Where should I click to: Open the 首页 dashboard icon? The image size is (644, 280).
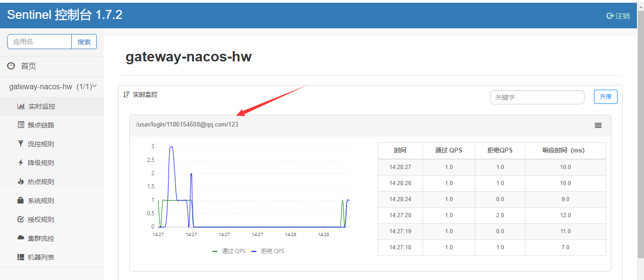[11, 66]
